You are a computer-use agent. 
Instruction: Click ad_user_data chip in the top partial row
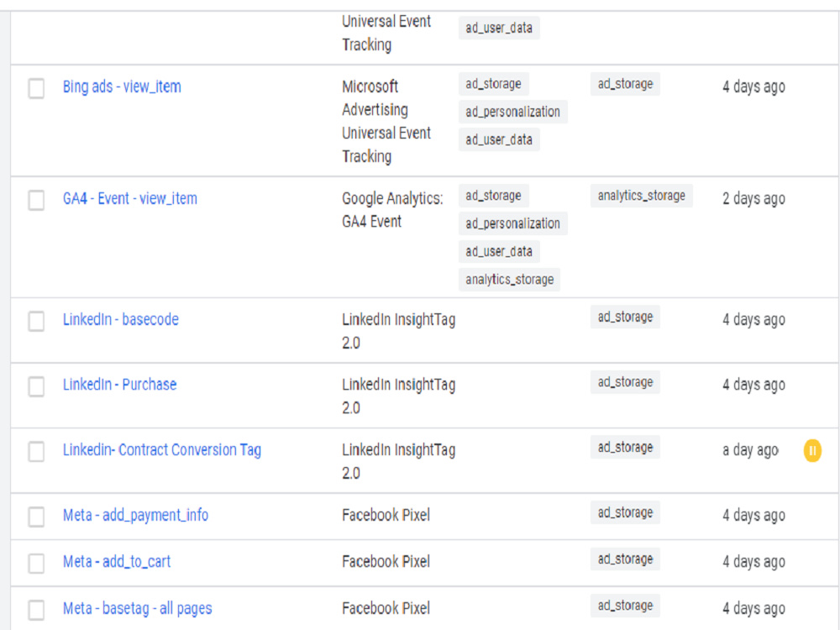point(499,28)
